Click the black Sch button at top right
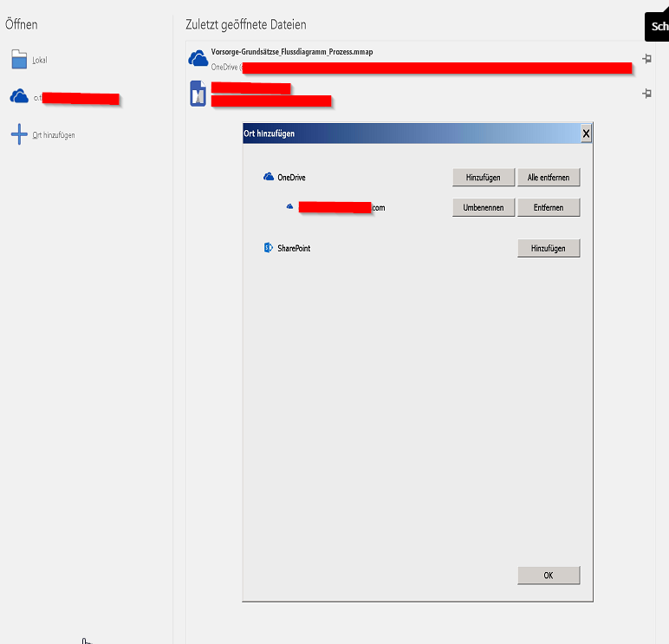 click(658, 26)
